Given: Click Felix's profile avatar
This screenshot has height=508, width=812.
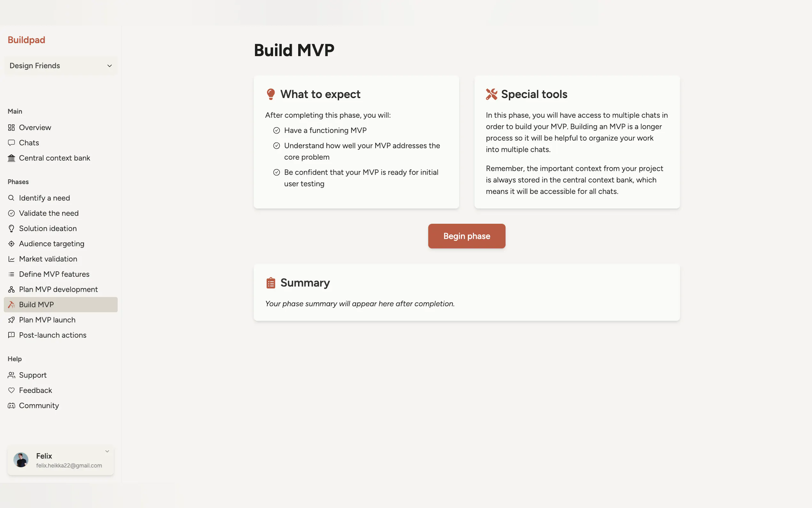Looking at the screenshot, I should (x=21, y=460).
